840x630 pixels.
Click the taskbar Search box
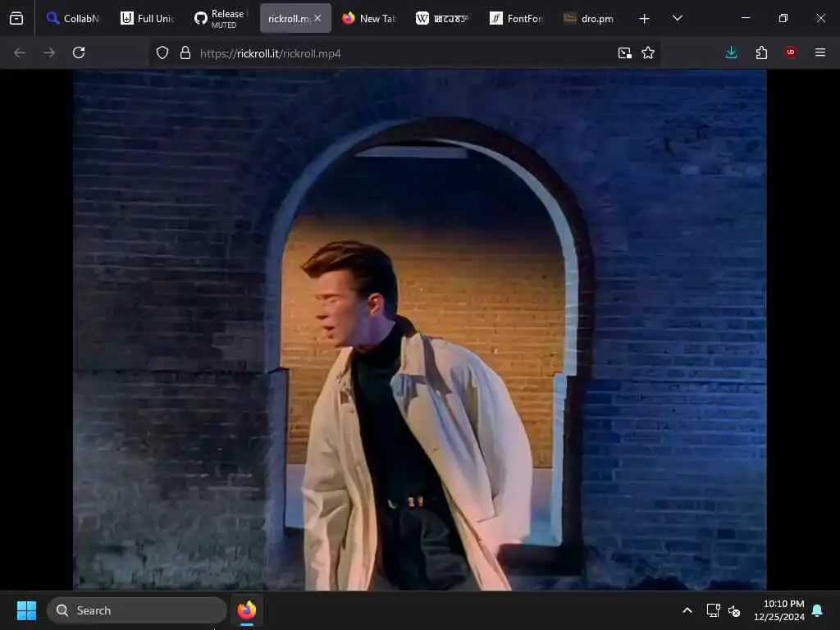tap(137, 610)
